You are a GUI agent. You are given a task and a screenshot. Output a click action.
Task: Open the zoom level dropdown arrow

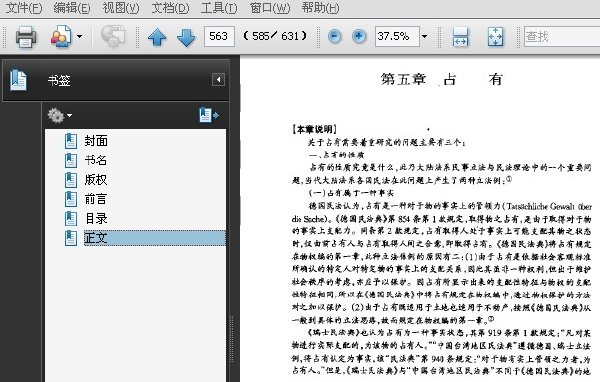424,36
